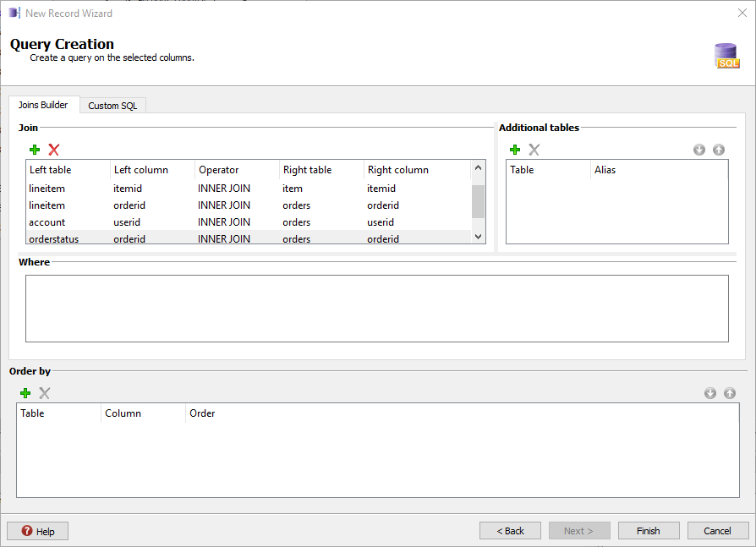The image size is (756, 547).
Task: Move additional table down the list
Action: point(699,150)
